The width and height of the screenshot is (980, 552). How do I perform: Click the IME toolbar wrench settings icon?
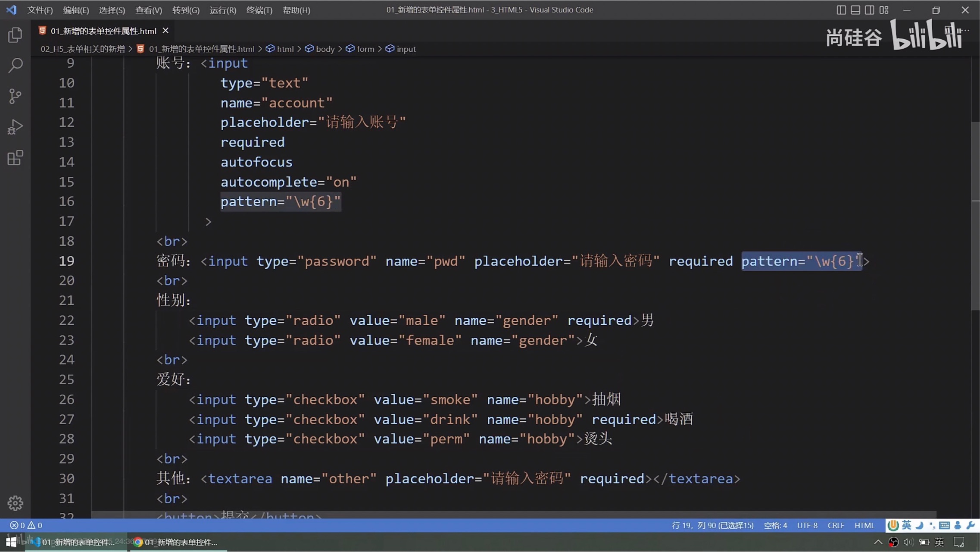971,525
